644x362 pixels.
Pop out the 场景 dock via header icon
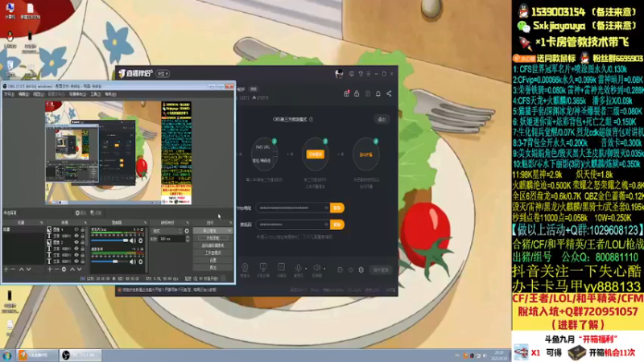click(42, 223)
